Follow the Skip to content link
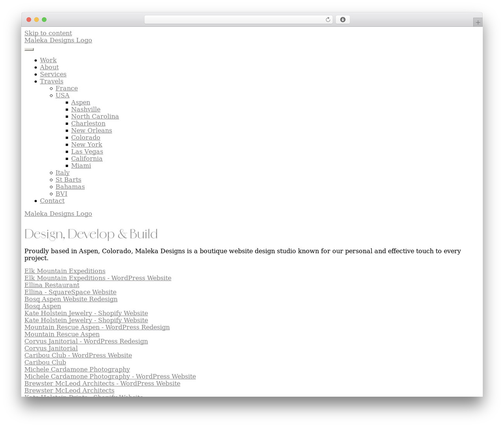The image size is (504, 427). [48, 33]
